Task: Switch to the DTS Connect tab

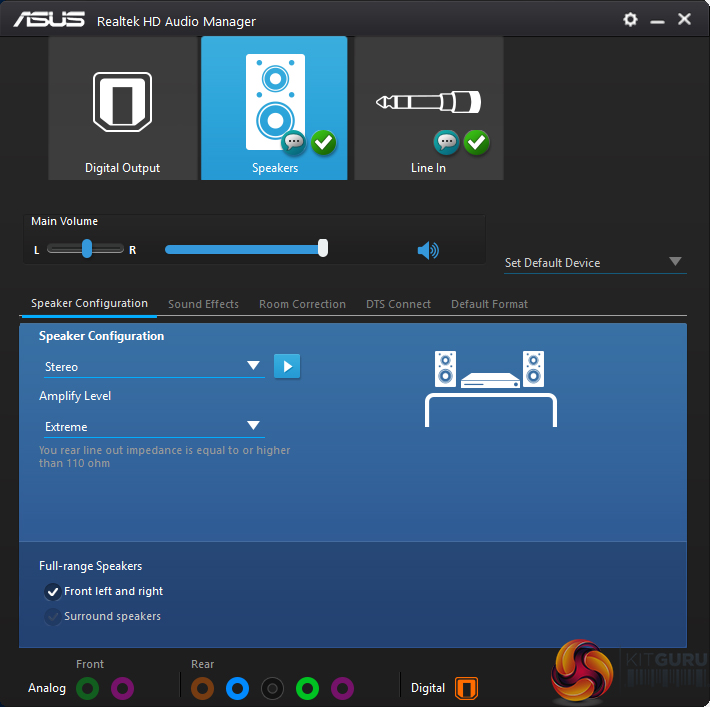Action: pyautogui.click(x=398, y=304)
